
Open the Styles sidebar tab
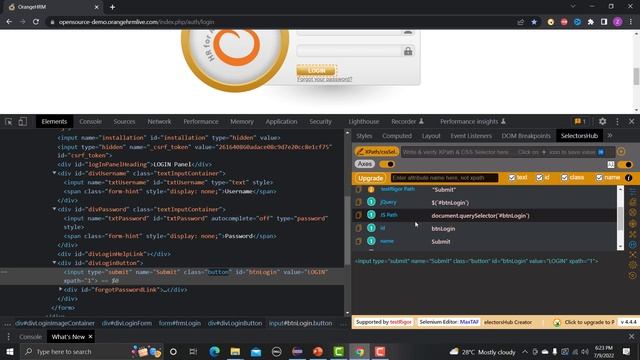point(364,136)
